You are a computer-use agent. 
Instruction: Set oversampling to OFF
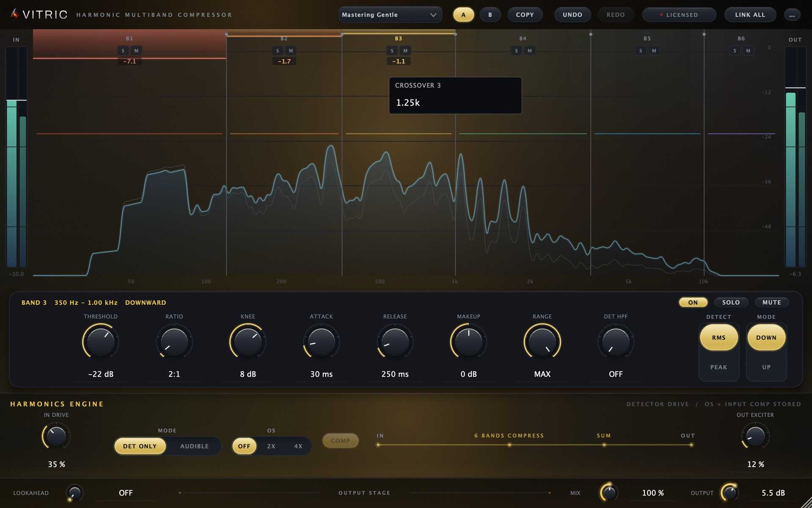(x=244, y=446)
